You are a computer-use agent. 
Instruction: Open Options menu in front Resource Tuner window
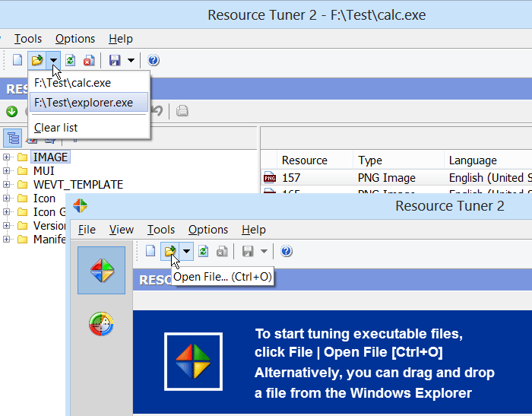(208, 230)
